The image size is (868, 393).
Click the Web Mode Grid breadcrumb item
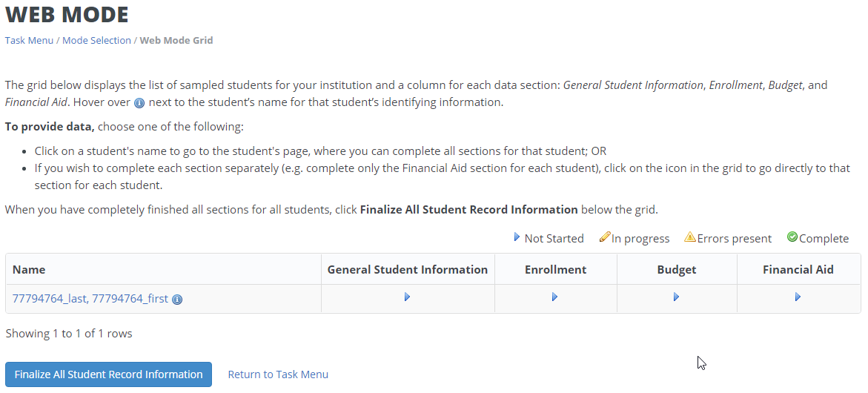(x=176, y=40)
